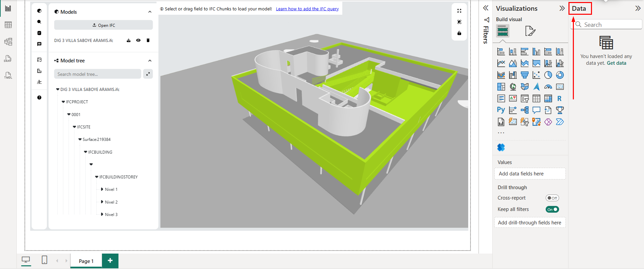Expand the Nivel 1 tree node
This screenshot has height=269, width=644.
[x=102, y=190]
